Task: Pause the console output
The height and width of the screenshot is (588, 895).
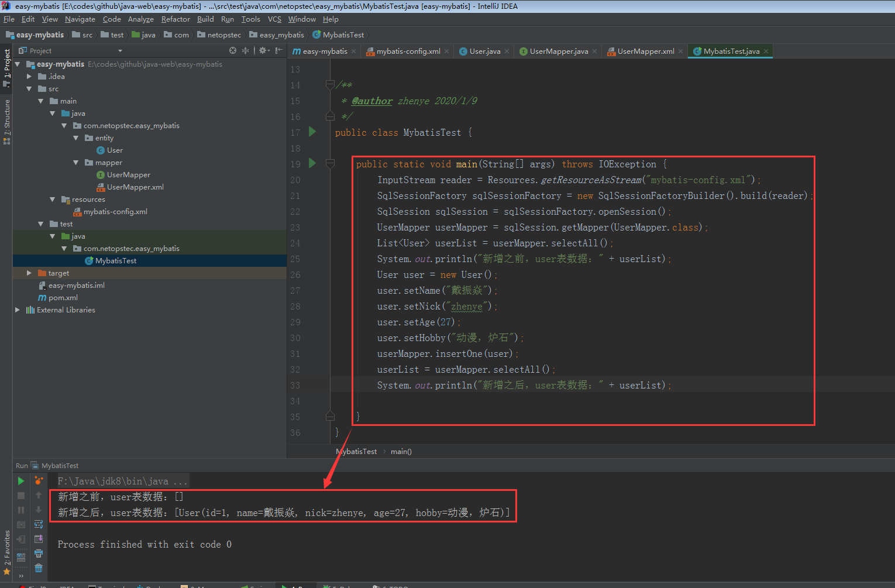Action: point(21,510)
